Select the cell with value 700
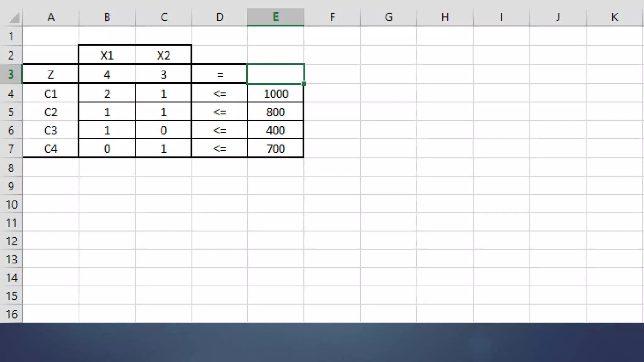The image size is (644, 362). click(275, 149)
